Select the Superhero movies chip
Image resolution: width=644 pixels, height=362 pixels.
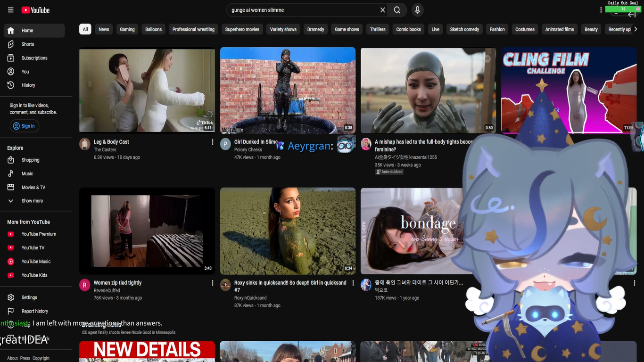click(242, 29)
